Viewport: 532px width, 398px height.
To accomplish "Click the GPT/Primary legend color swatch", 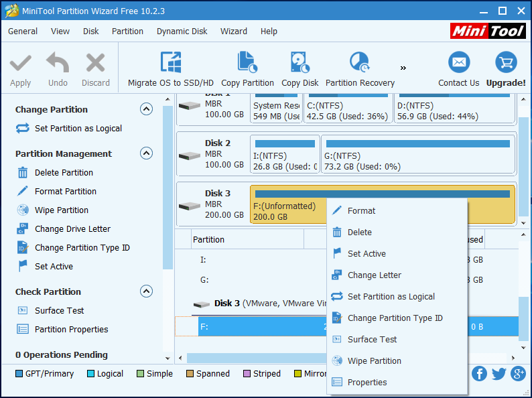I will (19, 374).
